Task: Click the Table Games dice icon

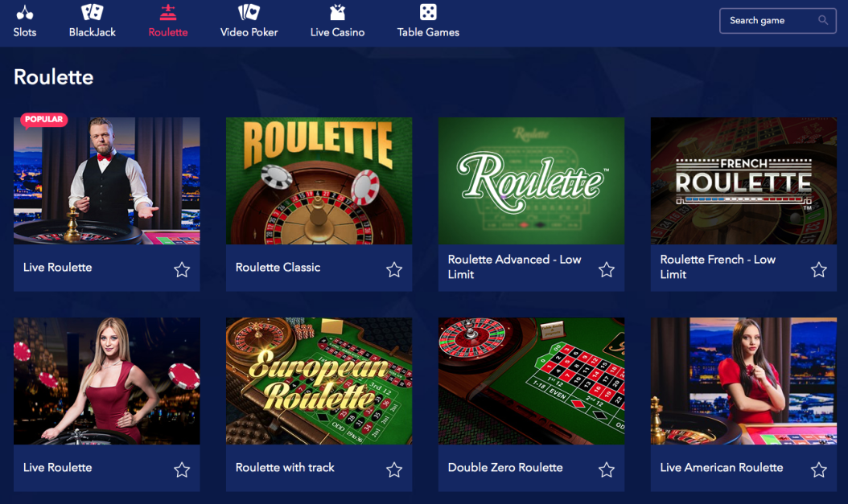Action: tap(428, 12)
